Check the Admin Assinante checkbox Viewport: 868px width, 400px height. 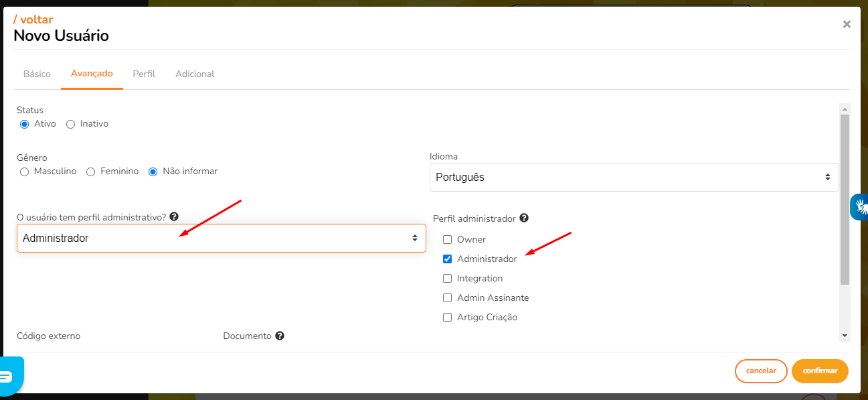(x=448, y=297)
